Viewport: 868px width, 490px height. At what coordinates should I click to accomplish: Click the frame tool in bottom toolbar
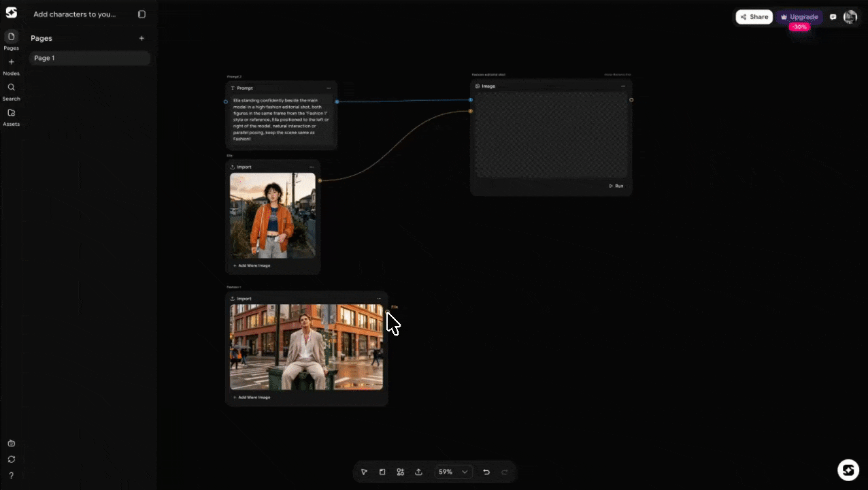pyautogui.click(x=382, y=472)
